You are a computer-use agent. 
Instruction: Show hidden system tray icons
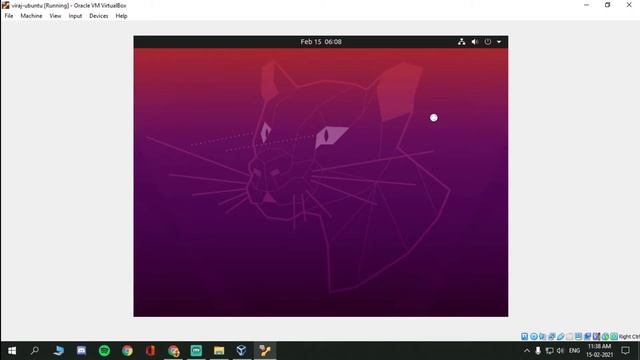click(x=527, y=351)
